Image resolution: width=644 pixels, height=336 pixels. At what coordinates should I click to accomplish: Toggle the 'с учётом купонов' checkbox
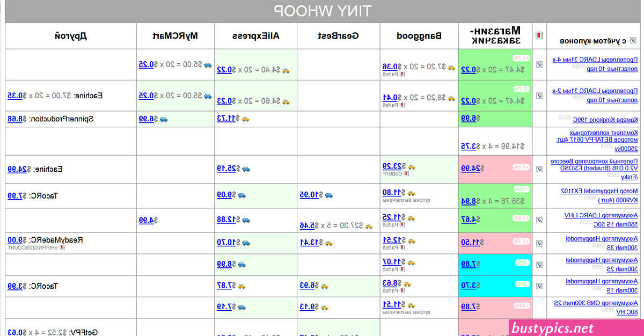point(633,40)
